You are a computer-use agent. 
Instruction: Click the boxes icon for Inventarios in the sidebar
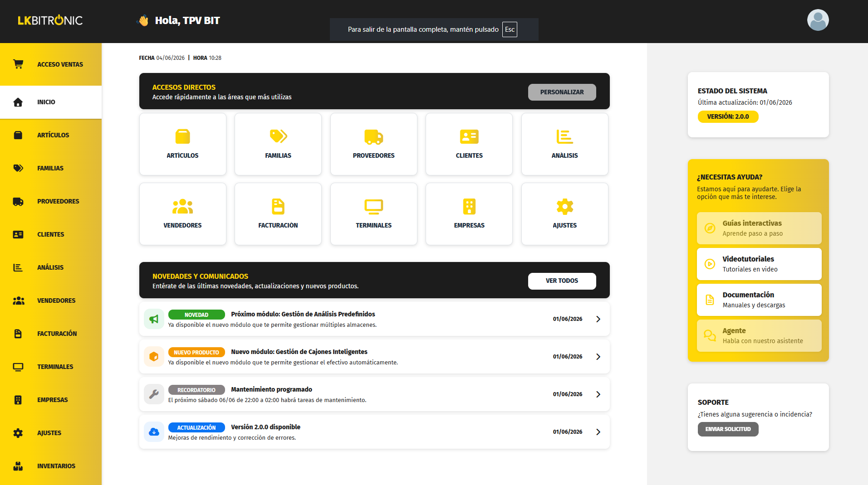18,466
